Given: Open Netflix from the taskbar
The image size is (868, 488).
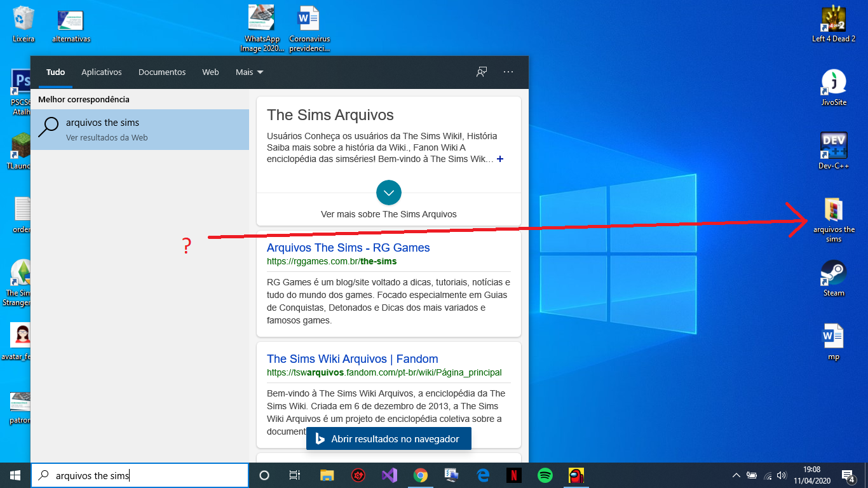Looking at the screenshot, I should pyautogui.click(x=514, y=475).
